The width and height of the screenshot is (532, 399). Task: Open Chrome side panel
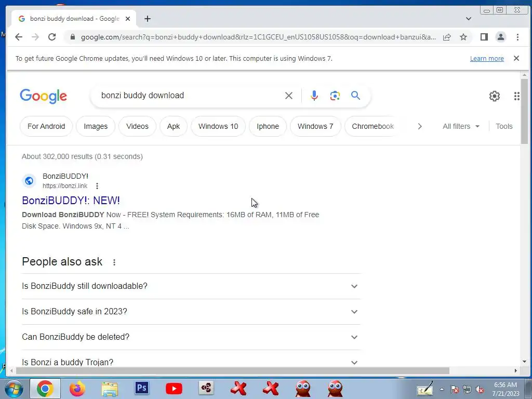484,37
